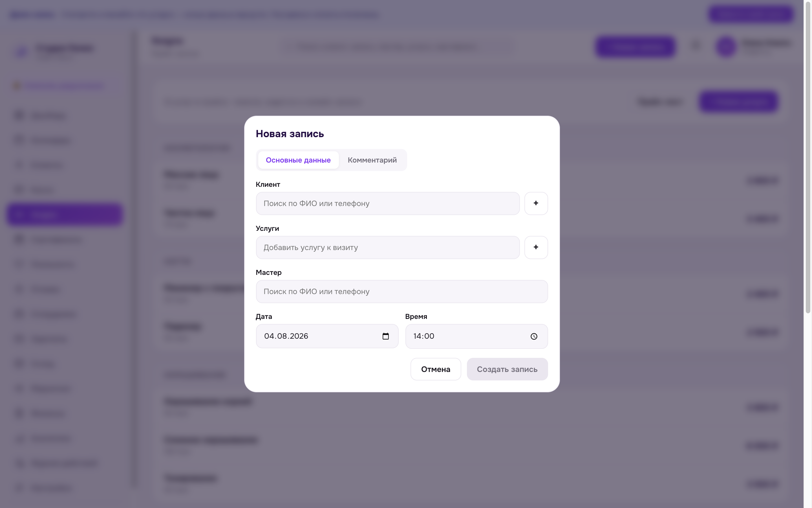The width and height of the screenshot is (812, 508).
Task: Click the Дата field label
Action: click(264, 316)
